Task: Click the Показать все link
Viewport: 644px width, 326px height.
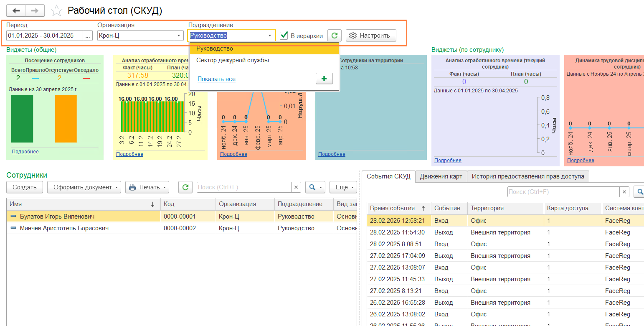Action: [216, 79]
